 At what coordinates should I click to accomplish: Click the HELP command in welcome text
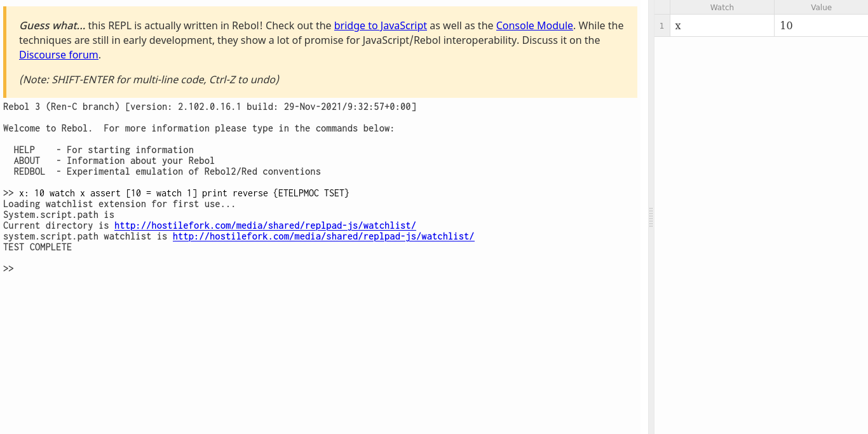(24, 150)
